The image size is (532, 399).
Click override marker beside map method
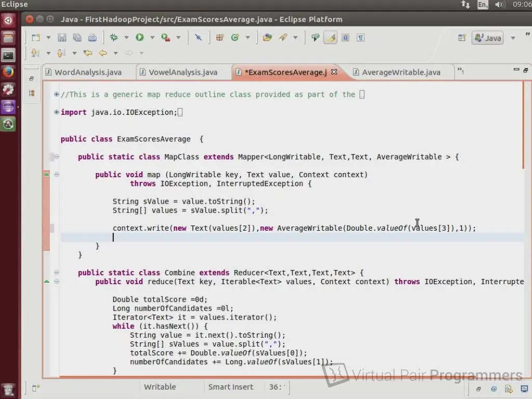(x=47, y=175)
